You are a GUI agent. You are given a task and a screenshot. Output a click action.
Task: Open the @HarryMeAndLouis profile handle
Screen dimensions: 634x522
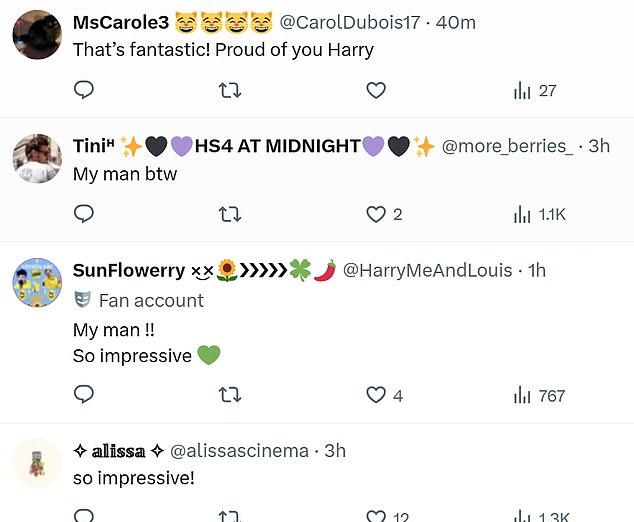click(x=427, y=270)
